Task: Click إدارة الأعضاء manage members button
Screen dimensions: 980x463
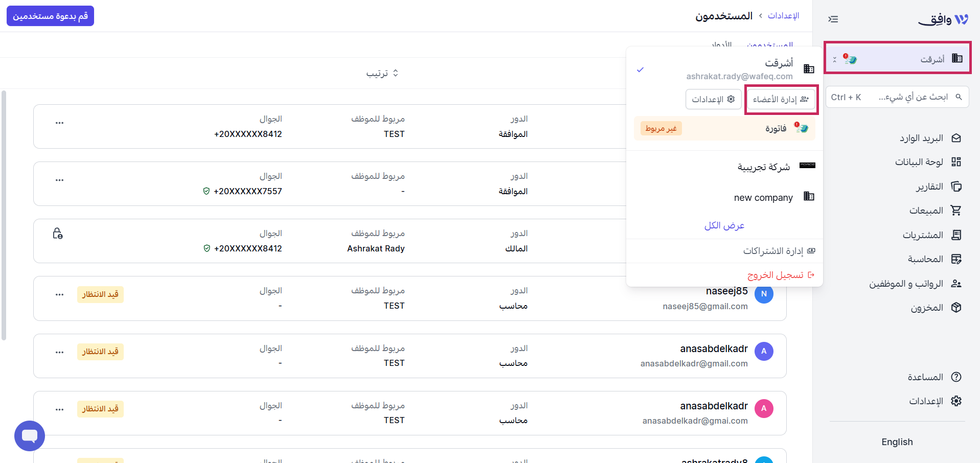Action: click(x=781, y=99)
